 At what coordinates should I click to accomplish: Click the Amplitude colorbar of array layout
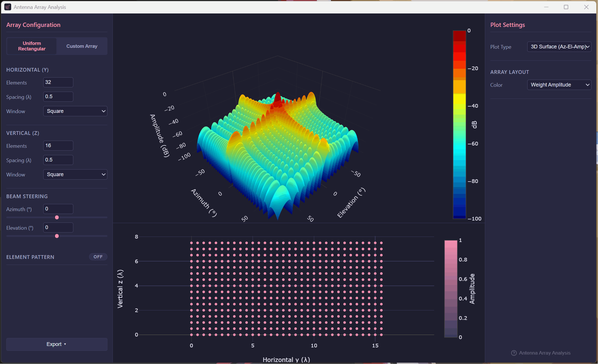click(451, 289)
